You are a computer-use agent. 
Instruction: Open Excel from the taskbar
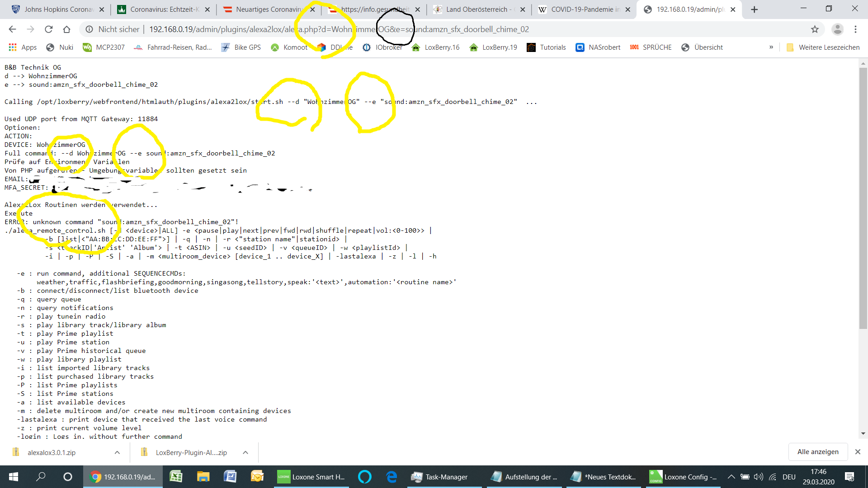point(176,477)
